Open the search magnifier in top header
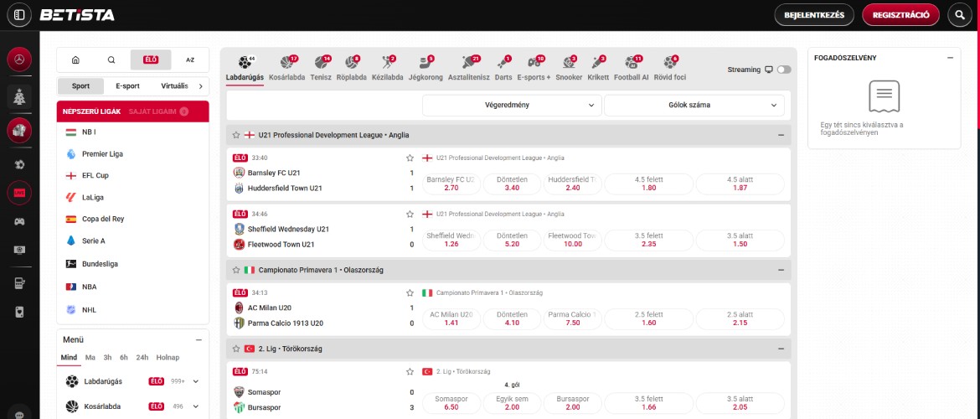This screenshot has height=419, width=980. pos(960,15)
